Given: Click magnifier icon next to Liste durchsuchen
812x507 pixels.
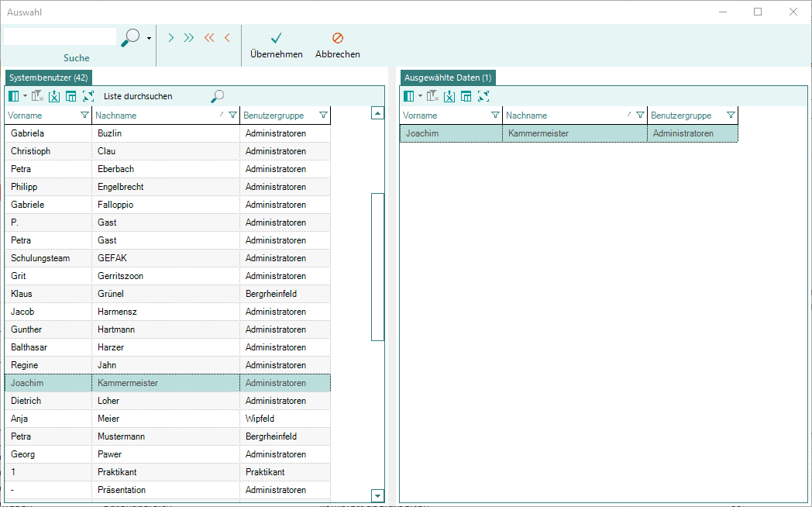Looking at the screenshot, I should [x=218, y=96].
